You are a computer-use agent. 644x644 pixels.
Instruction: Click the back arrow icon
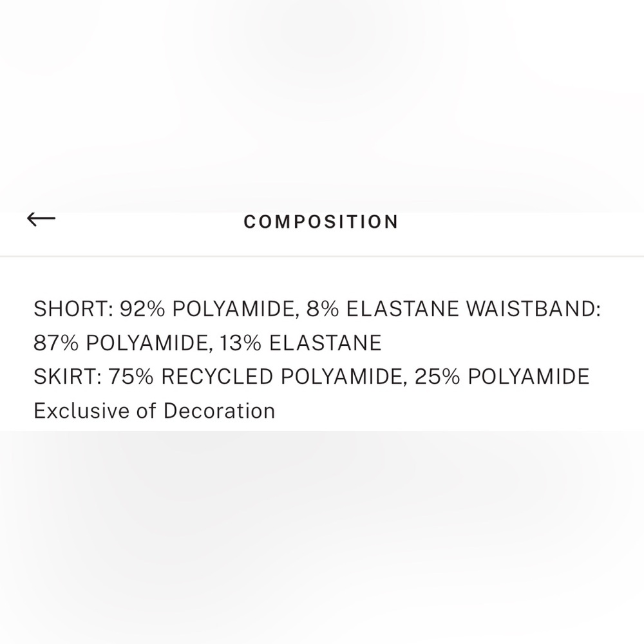[x=41, y=219]
